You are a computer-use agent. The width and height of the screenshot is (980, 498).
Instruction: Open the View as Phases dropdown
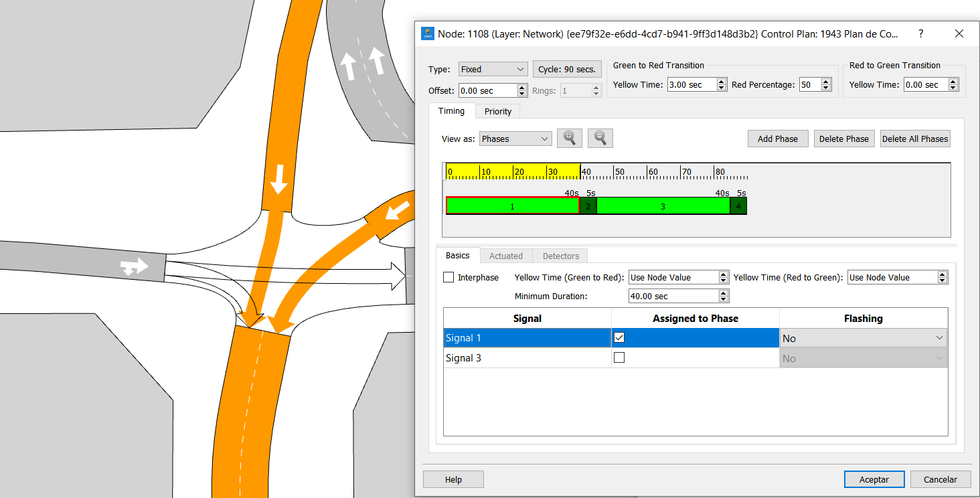pos(515,139)
